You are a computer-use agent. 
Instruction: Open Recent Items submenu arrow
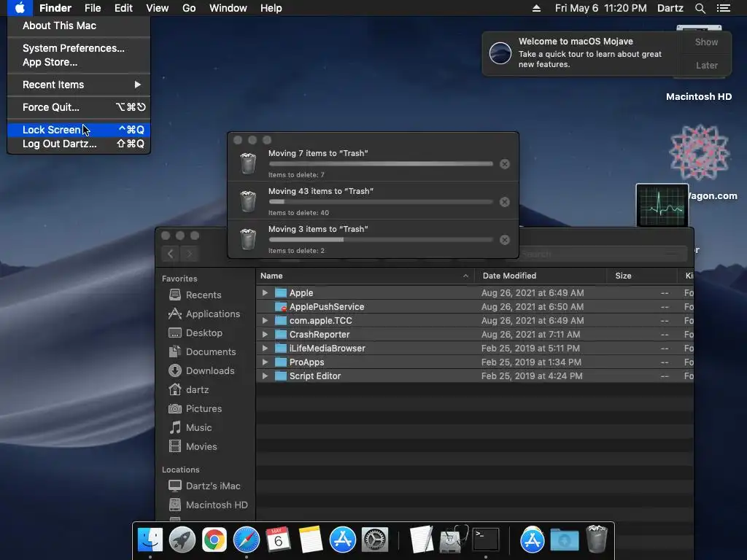tap(138, 85)
